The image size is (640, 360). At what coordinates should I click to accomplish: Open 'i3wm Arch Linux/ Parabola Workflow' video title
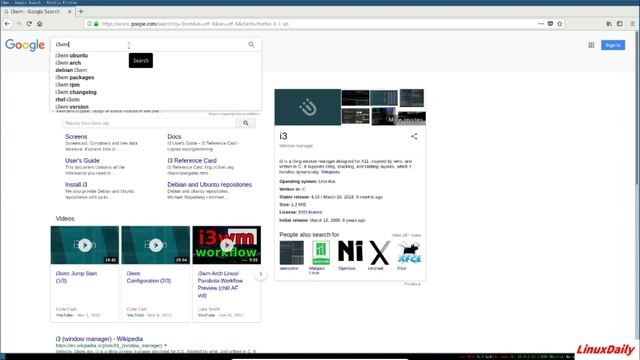(220, 284)
